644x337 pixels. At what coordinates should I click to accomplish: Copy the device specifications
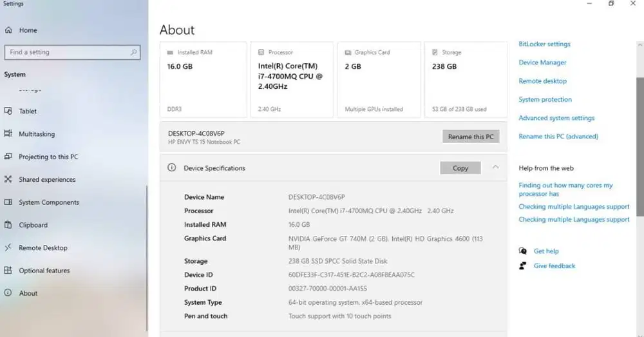[460, 168]
